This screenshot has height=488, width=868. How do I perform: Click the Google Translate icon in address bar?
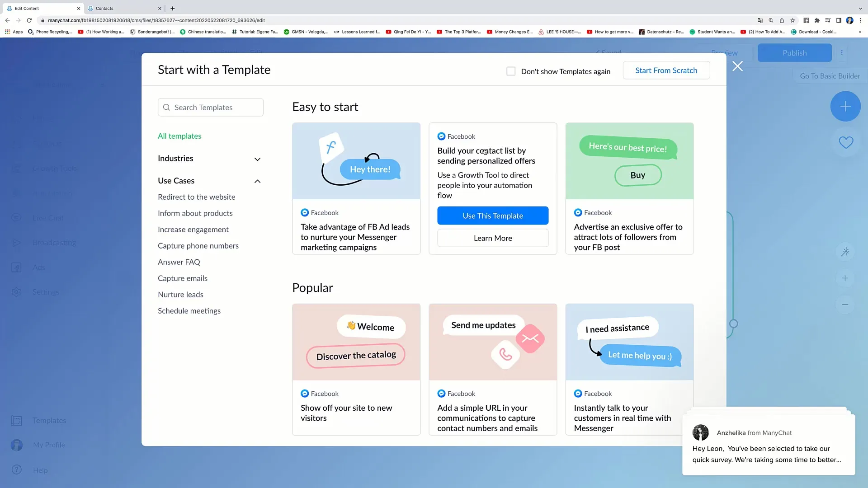(760, 20)
